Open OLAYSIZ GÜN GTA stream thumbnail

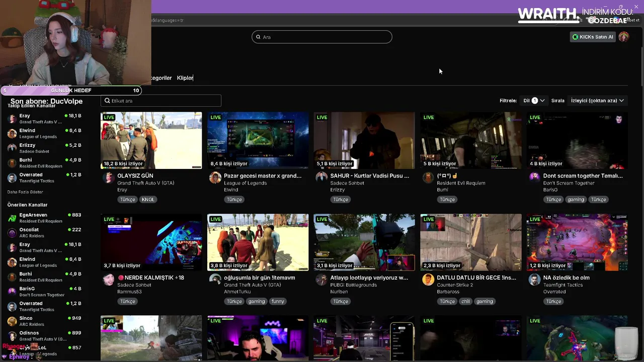151,140
